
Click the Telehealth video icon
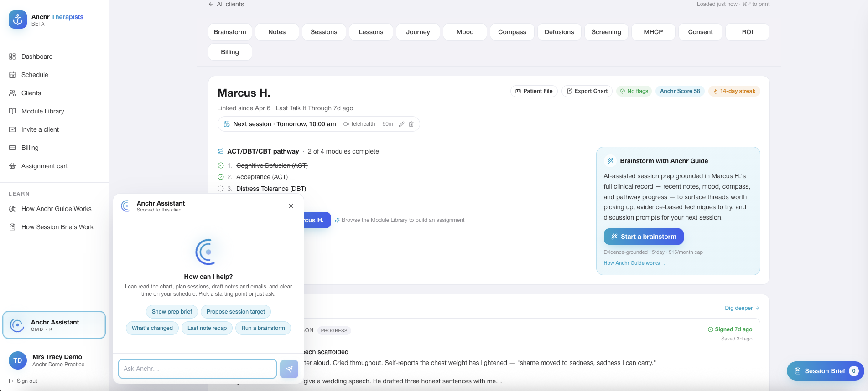point(346,124)
